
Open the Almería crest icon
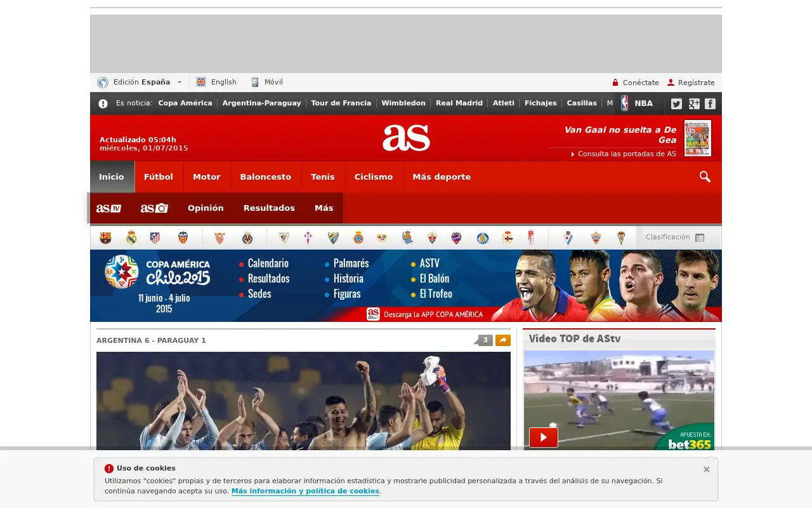596,238
